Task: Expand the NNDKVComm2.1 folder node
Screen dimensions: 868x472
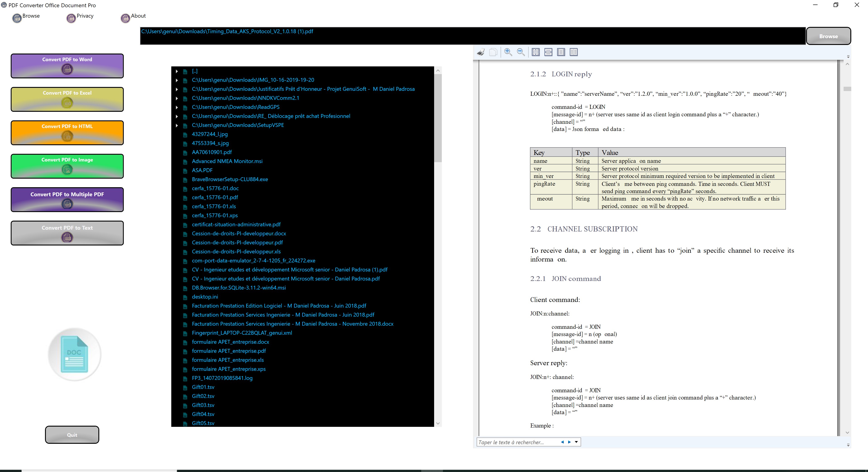Action: (177, 98)
